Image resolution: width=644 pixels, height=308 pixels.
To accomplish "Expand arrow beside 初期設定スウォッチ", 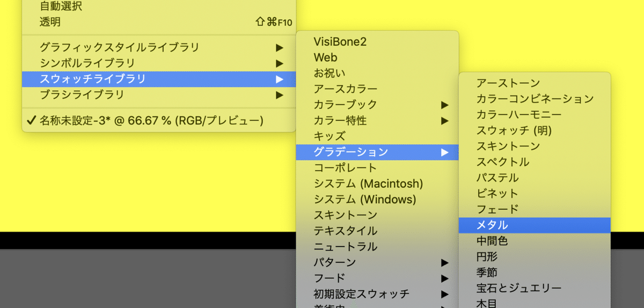I will tap(444, 295).
